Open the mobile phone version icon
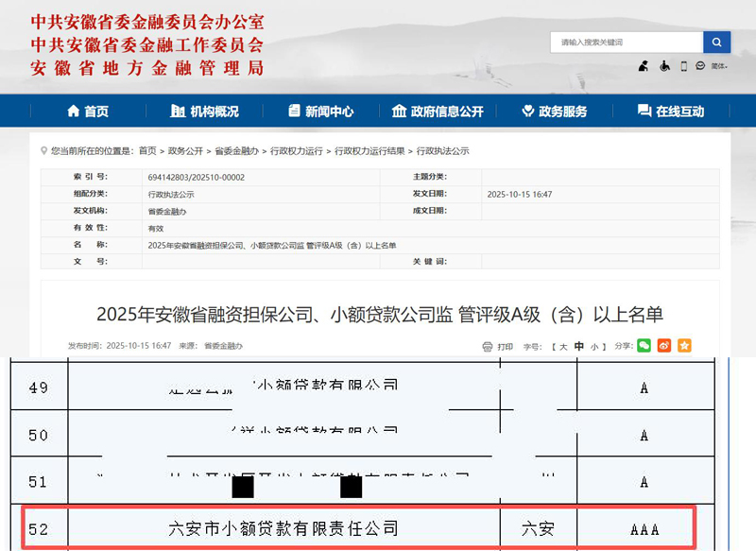The height and width of the screenshot is (551, 756). (x=682, y=66)
